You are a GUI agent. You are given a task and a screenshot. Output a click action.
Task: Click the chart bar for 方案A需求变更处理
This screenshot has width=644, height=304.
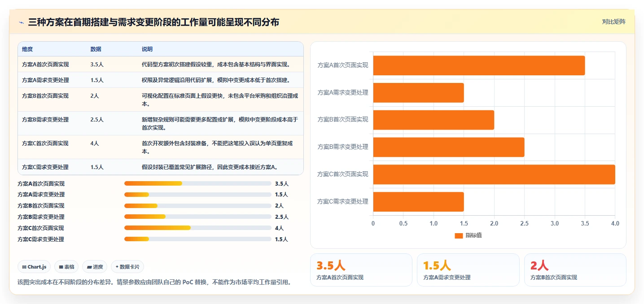(x=418, y=93)
